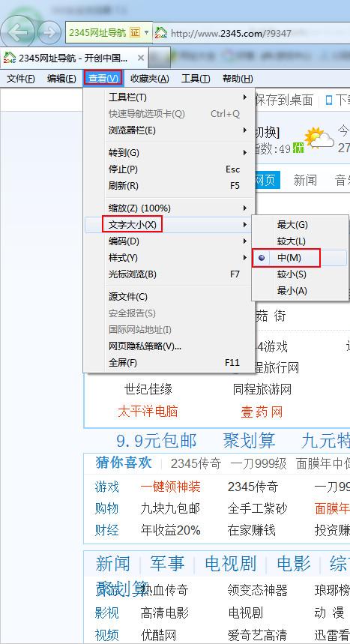Screen dimensions: 350x644
Task: Click the 保存到桌面 link
Action: [284, 100]
